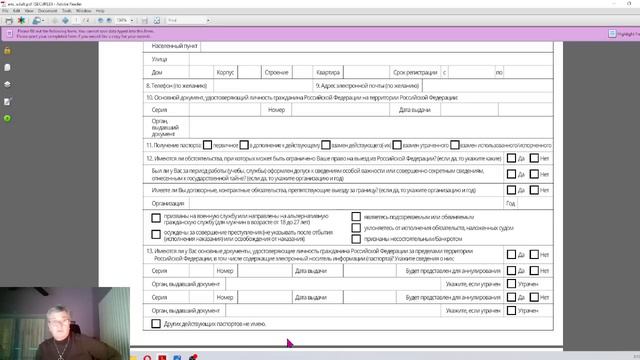The width and height of the screenshot is (640, 360).
Task: Click the zoom out button
Action: click(x=100, y=20)
